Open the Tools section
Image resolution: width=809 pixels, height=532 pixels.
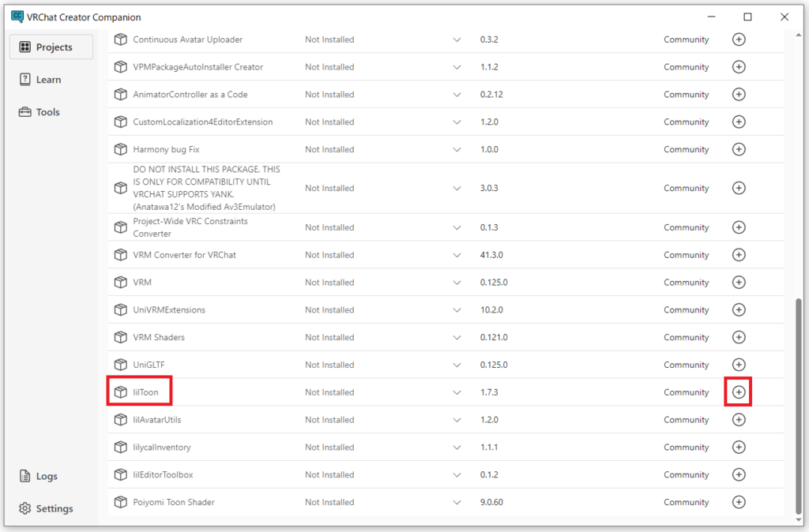[x=40, y=112]
